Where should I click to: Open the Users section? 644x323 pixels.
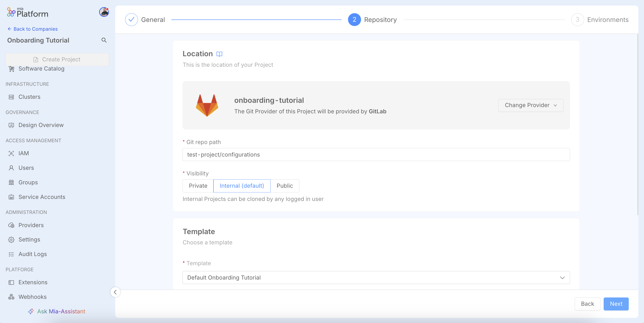(x=26, y=168)
